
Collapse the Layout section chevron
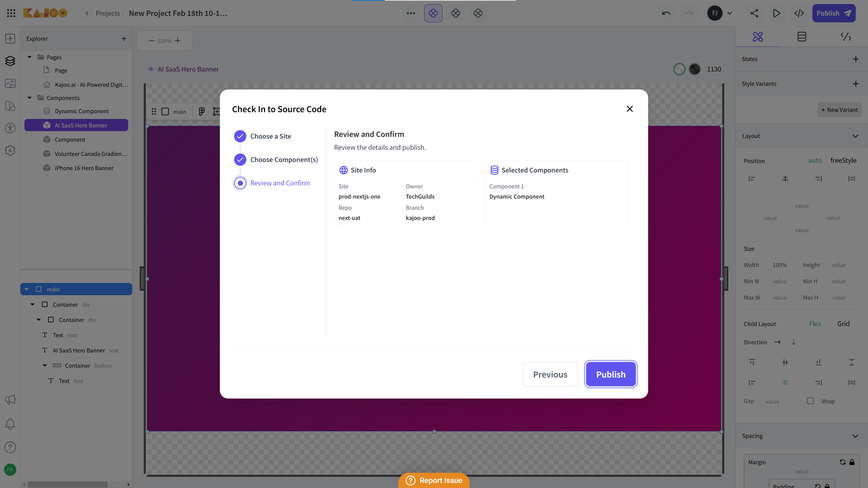pyautogui.click(x=855, y=136)
